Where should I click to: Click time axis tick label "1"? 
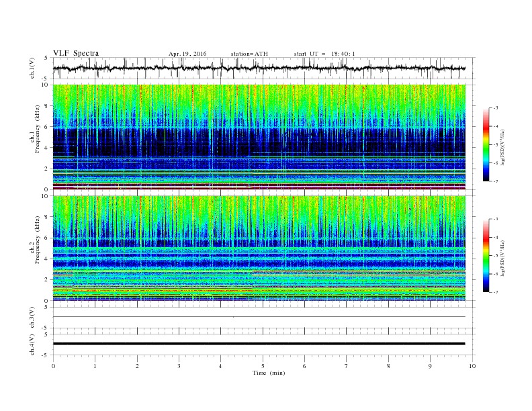[95, 366]
